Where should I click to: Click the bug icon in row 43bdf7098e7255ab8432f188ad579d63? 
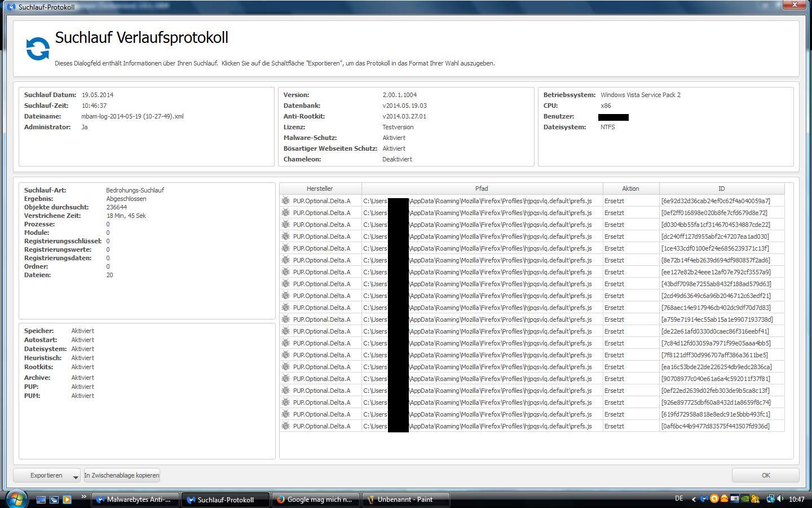(x=286, y=284)
